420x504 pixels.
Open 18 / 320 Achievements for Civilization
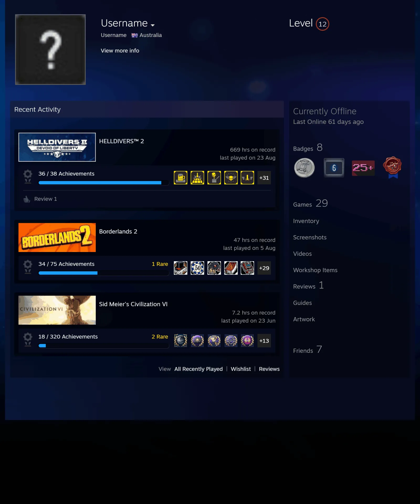pyautogui.click(x=68, y=337)
